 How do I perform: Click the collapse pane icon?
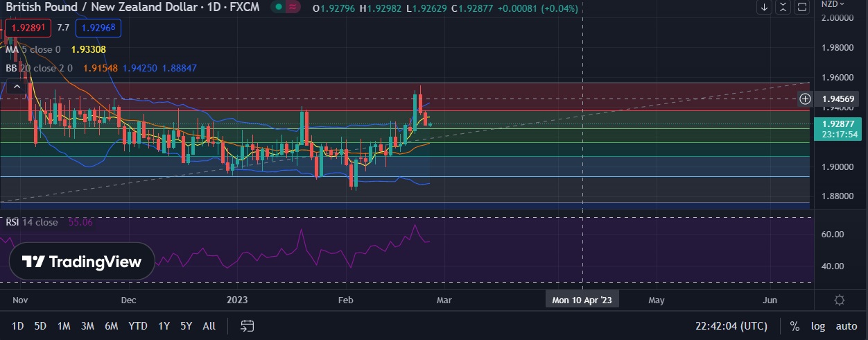coord(783,8)
